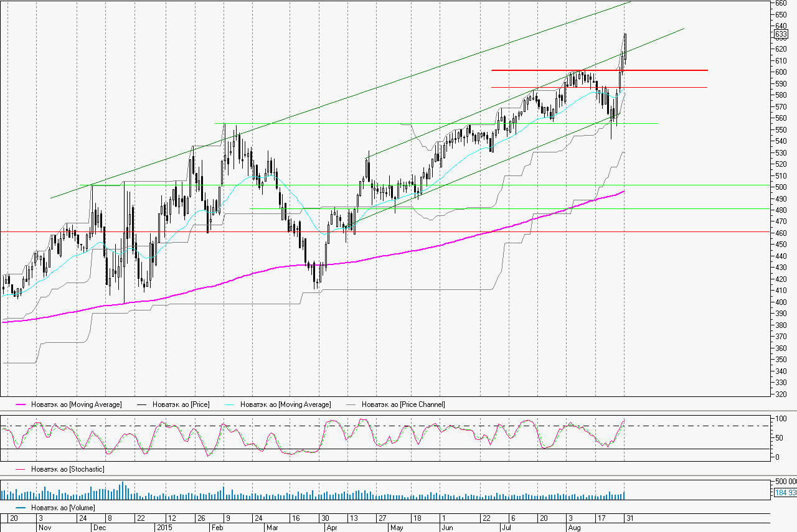Viewport: 797px width, 532px height.
Task: Click the volume value tag 184 938
Action: [785, 493]
